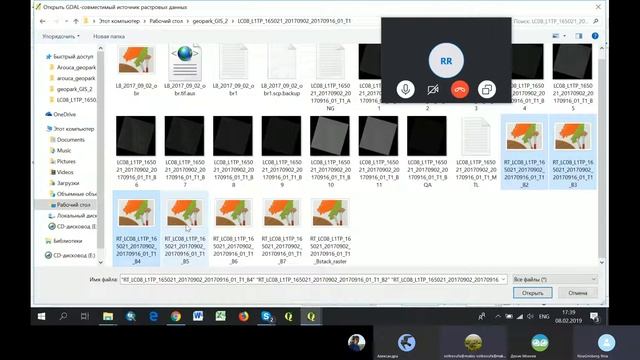This screenshot has width=640, height=360.
Task: Select the RT_LC08 B4 raster file
Action: (136, 228)
